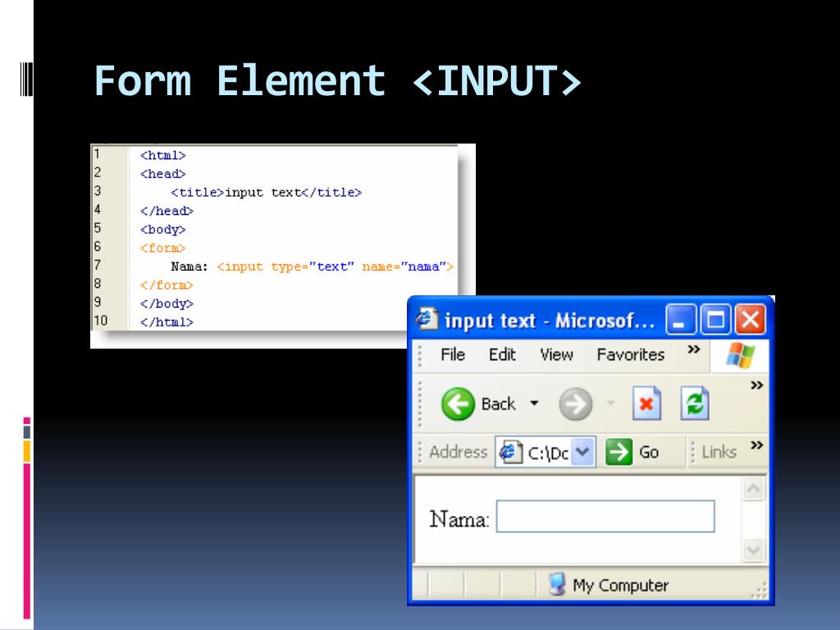Click the My Computer status bar icon
The width and height of the screenshot is (840, 630).
[x=557, y=584]
